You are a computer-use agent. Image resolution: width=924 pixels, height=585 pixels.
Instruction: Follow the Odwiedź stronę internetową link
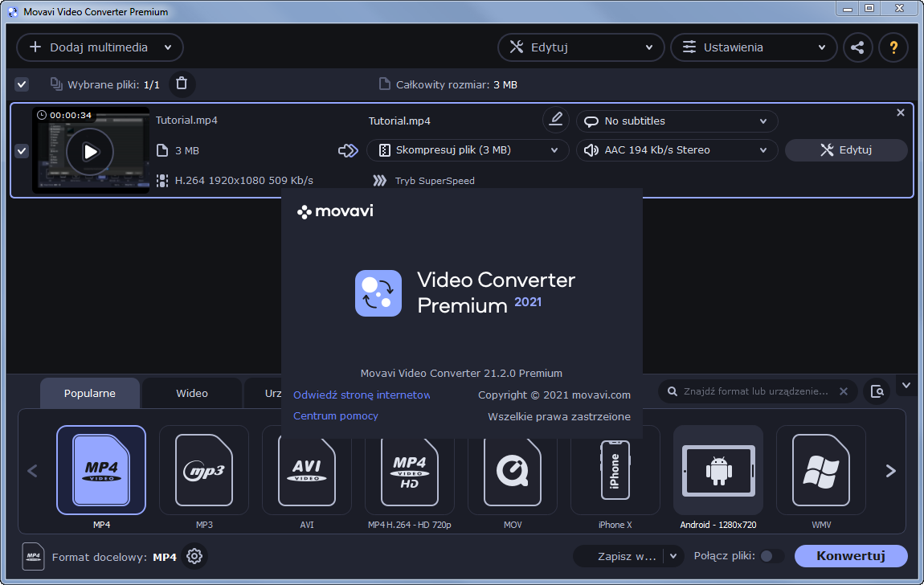click(362, 395)
